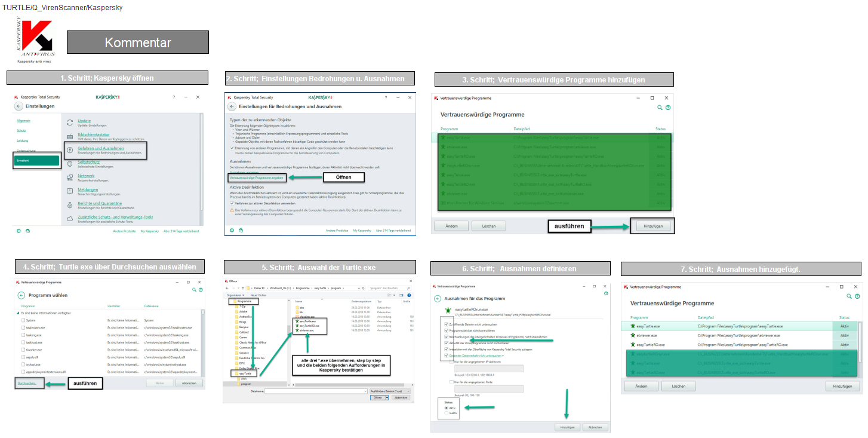The height and width of the screenshot is (438, 868).
Task: Toggle Erkennung von anderen Programmen checkbox
Action: [232, 148]
